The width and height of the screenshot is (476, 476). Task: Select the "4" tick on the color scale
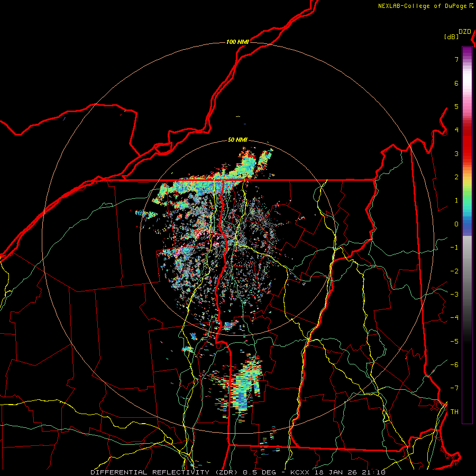[x=456, y=130]
